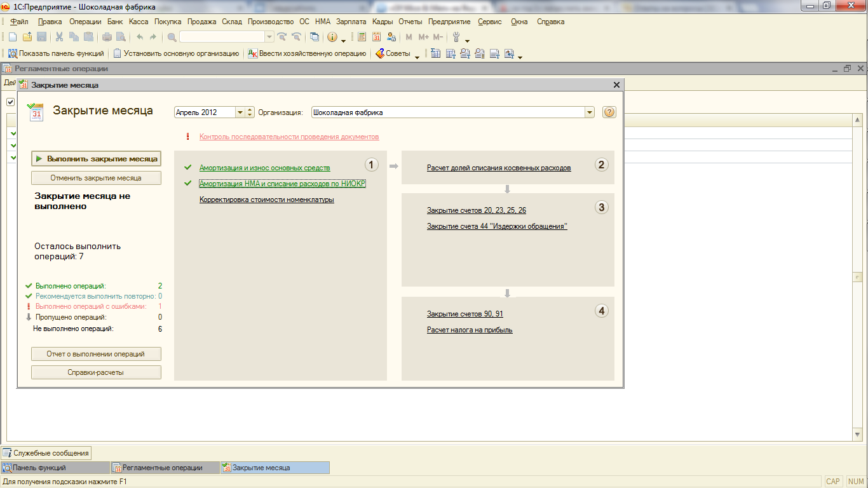
Task: Open Амортизация НМА и списание расходов по НИОКР link
Action: [x=283, y=184]
